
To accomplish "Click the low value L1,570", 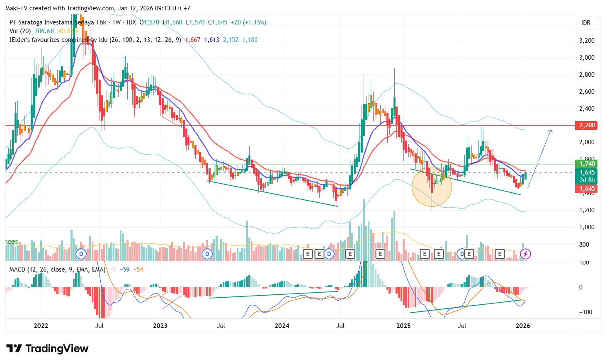I will (195, 22).
